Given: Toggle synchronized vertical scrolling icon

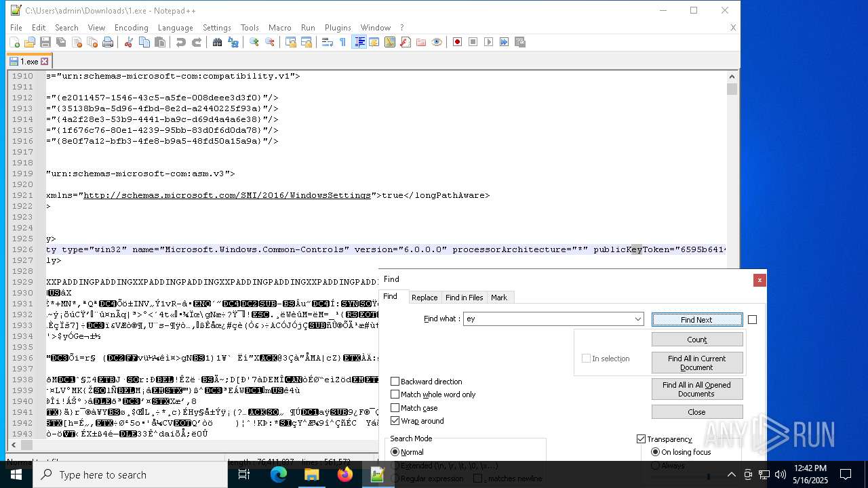Looking at the screenshot, I should coord(290,42).
